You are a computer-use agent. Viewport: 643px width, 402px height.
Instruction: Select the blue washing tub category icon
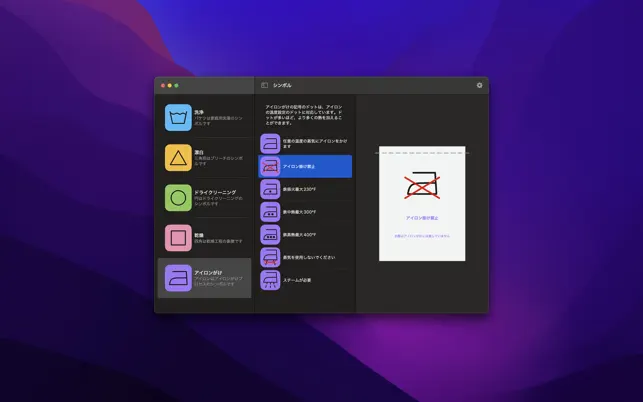click(178, 117)
